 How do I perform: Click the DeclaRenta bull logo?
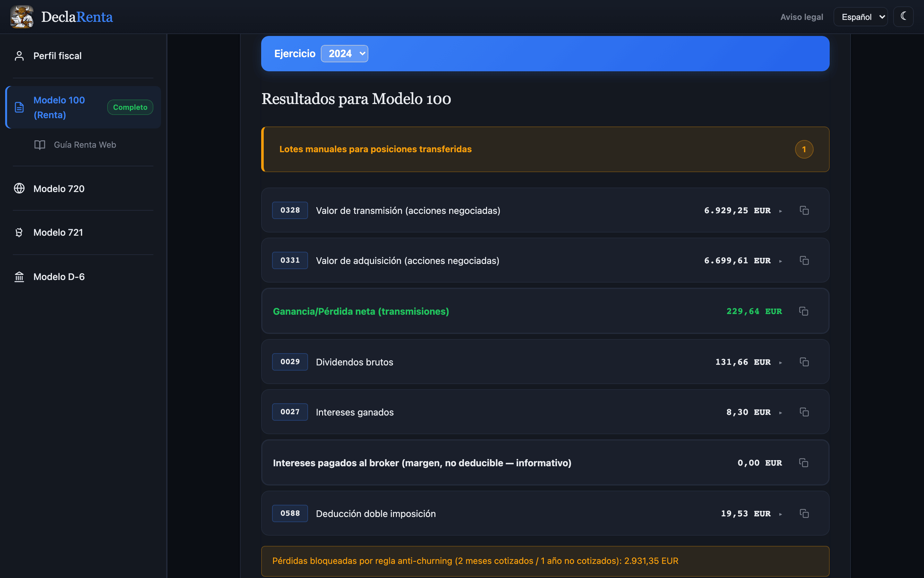22,16
